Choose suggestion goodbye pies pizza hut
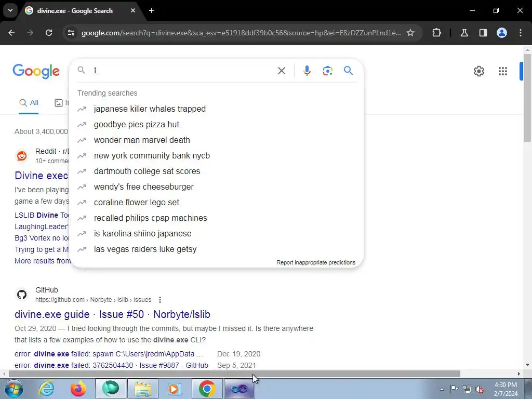This screenshot has width=532, height=399. point(217,125)
